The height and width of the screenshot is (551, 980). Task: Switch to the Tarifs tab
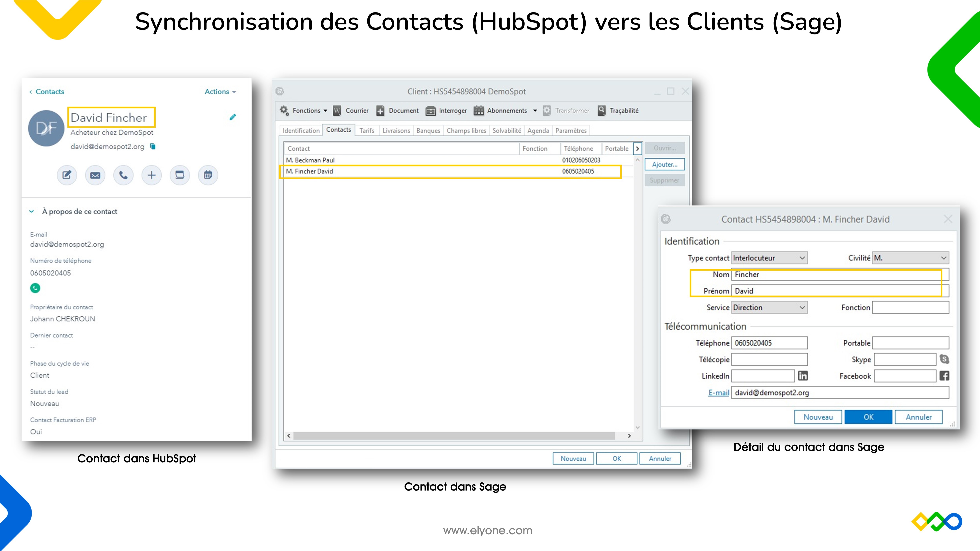pyautogui.click(x=367, y=130)
